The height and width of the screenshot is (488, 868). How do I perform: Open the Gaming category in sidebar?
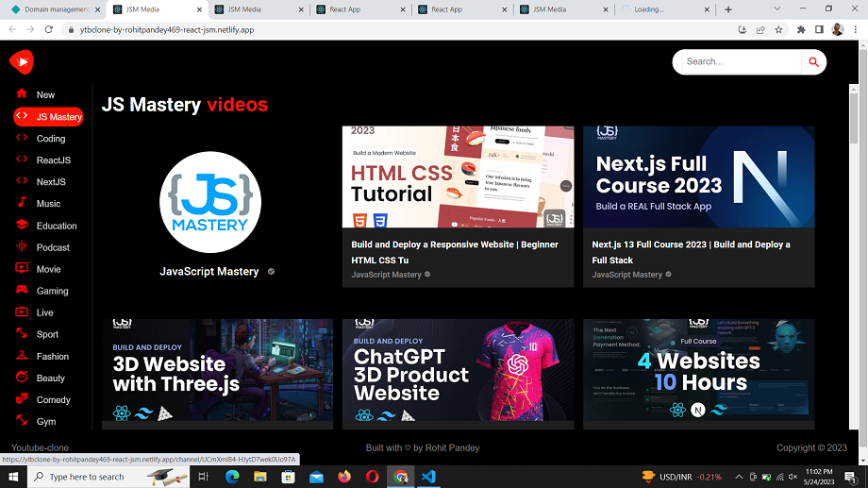point(52,291)
